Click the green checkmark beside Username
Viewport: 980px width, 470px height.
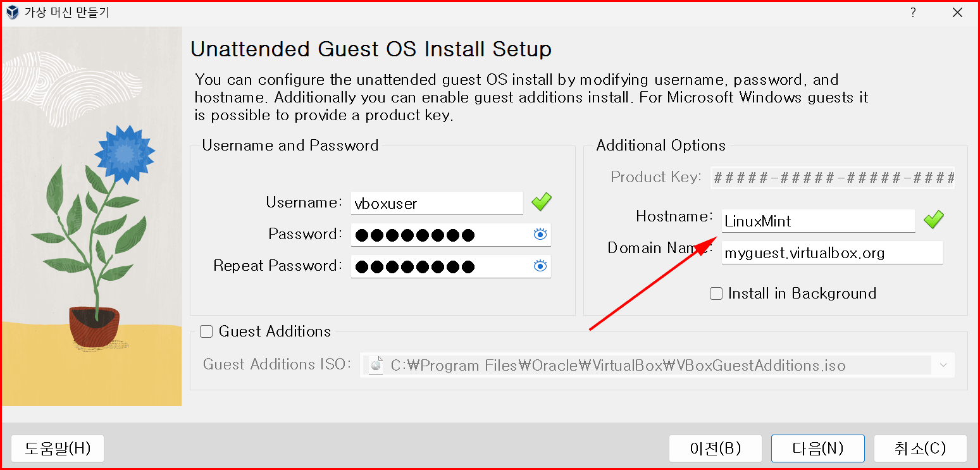point(541,203)
